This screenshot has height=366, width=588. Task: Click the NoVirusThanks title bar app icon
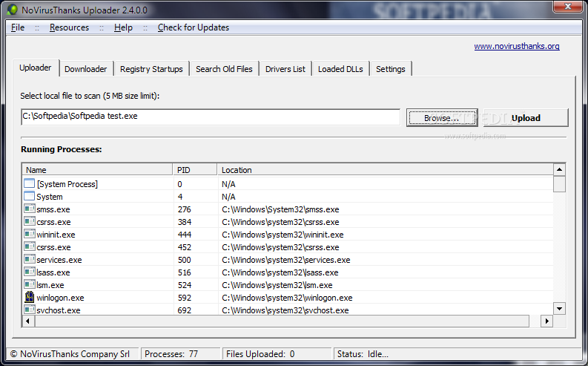[12, 10]
